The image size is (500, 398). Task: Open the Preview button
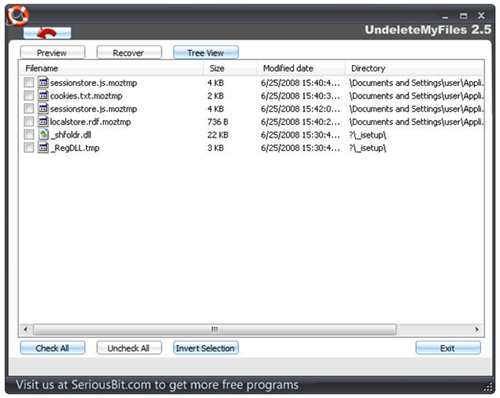[x=52, y=53]
